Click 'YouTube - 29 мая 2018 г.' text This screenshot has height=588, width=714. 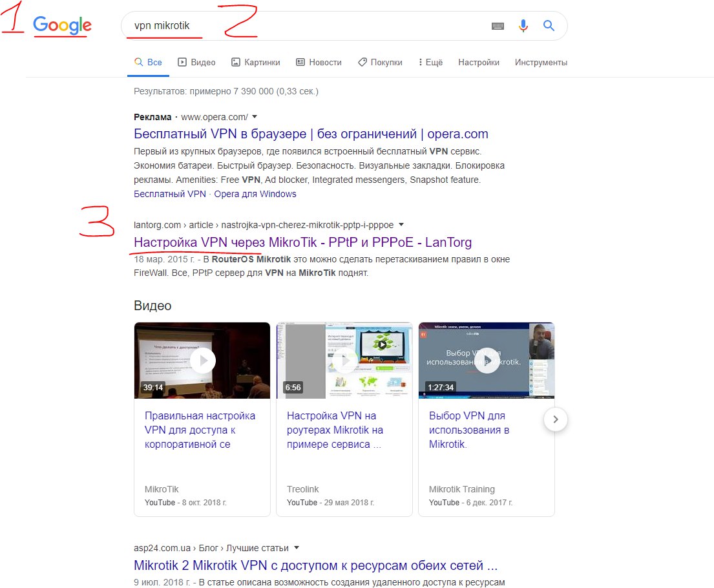(330, 502)
